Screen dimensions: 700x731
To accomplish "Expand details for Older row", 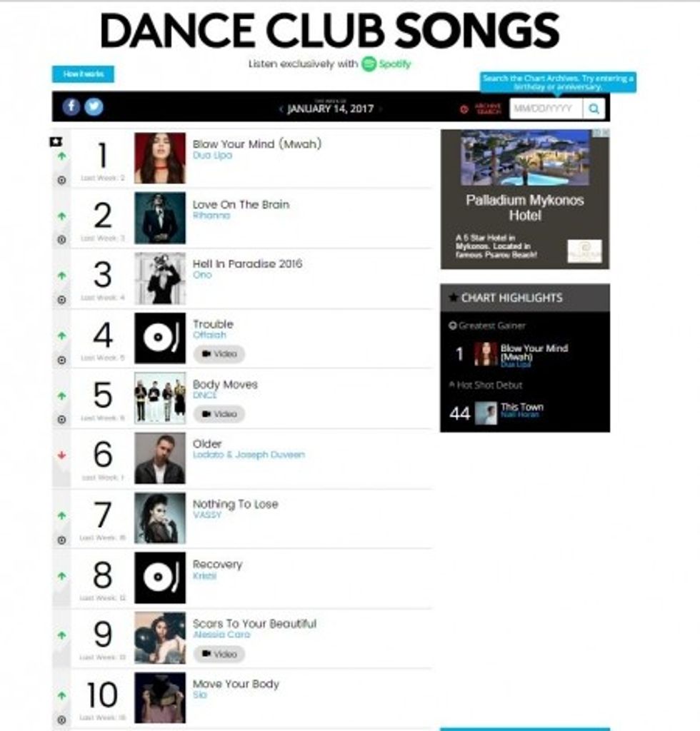I will click(x=61, y=480).
